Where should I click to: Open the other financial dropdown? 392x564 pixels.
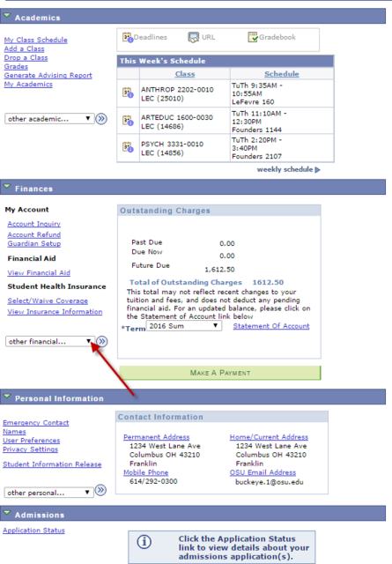[x=50, y=341]
